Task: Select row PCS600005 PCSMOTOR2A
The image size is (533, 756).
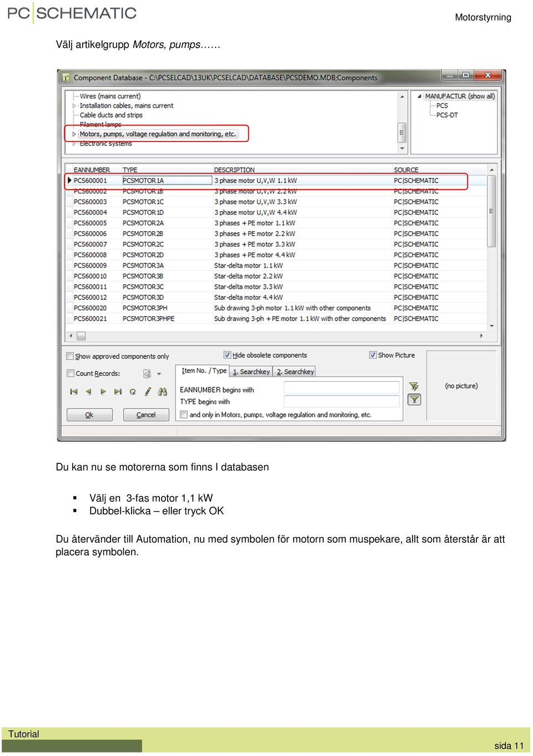Action: 276,223
